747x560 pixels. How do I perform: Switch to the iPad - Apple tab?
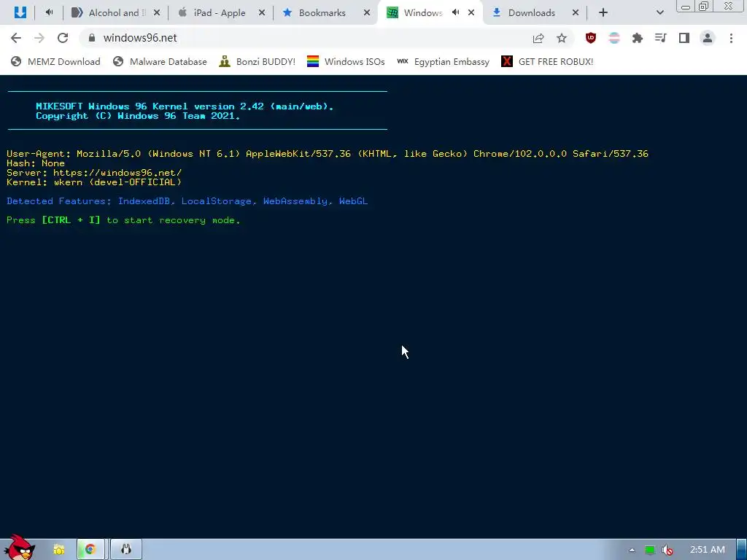tap(214, 12)
